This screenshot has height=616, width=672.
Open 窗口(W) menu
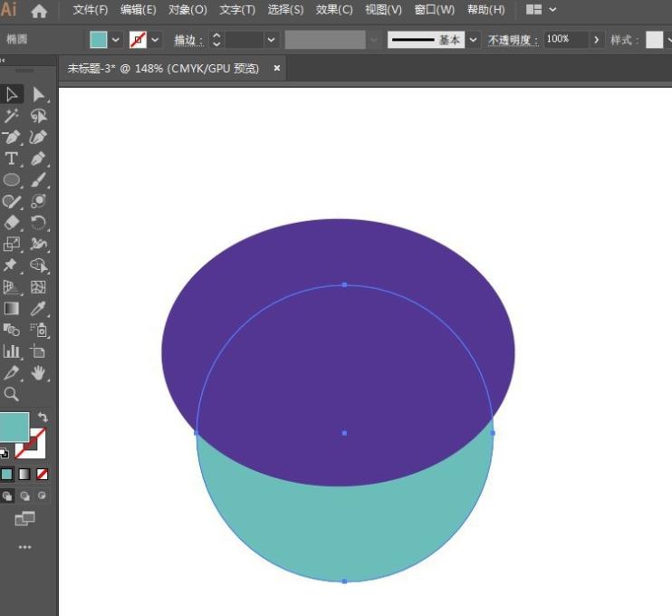(434, 9)
